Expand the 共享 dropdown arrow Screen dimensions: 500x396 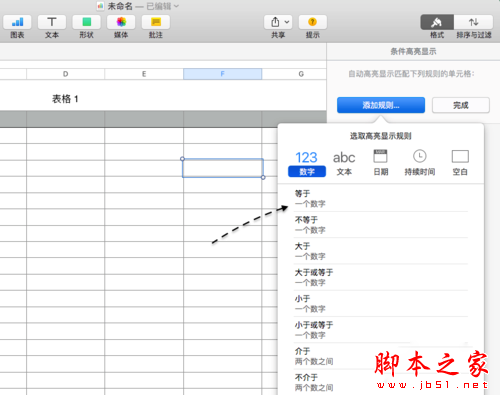pos(287,22)
